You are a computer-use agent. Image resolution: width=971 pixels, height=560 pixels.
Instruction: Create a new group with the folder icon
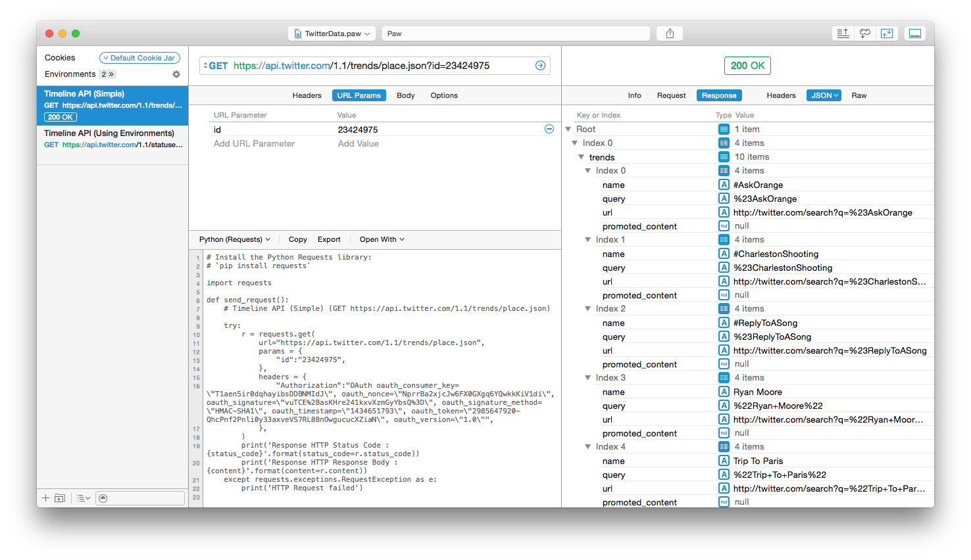click(x=60, y=498)
